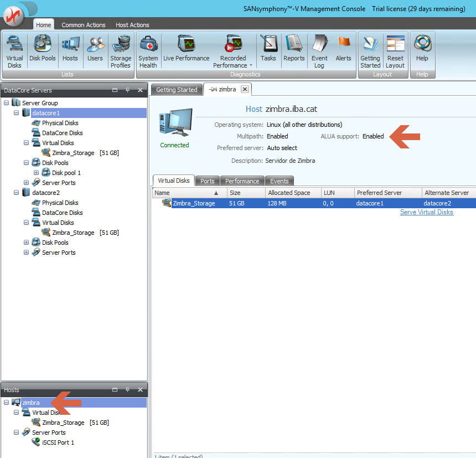Expand Disk pool 1 node
The image size is (476, 458).
(37, 172)
